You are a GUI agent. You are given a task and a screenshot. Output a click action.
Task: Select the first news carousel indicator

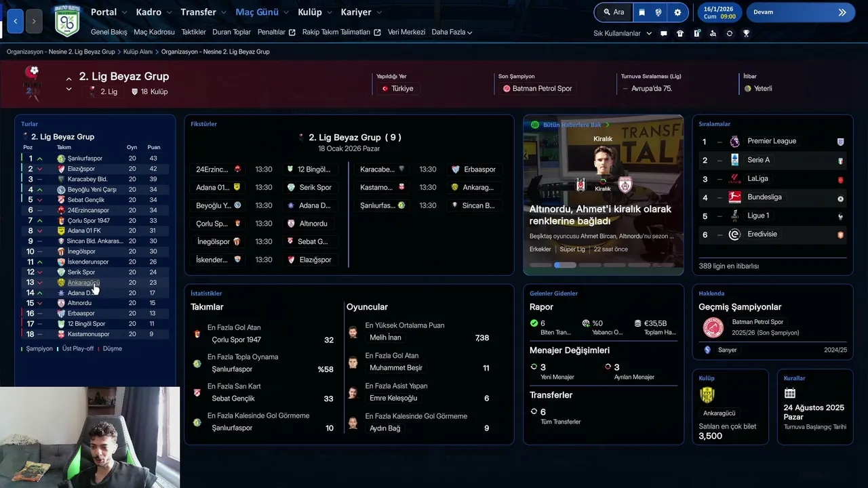pyautogui.click(x=540, y=265)
